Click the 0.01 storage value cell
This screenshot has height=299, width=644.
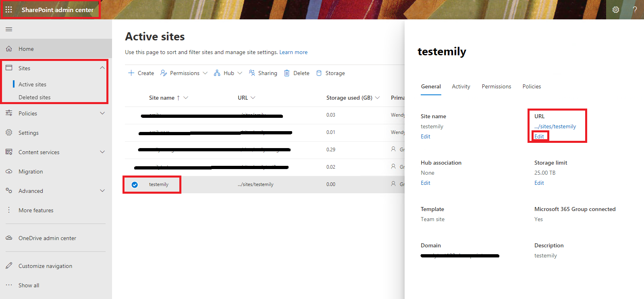coord(331,132)
